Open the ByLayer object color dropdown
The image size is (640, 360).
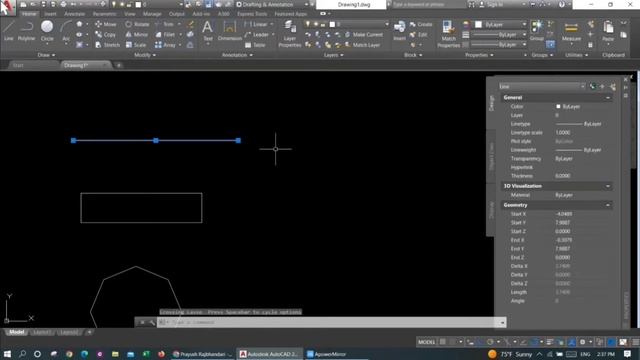coord(500,24)
